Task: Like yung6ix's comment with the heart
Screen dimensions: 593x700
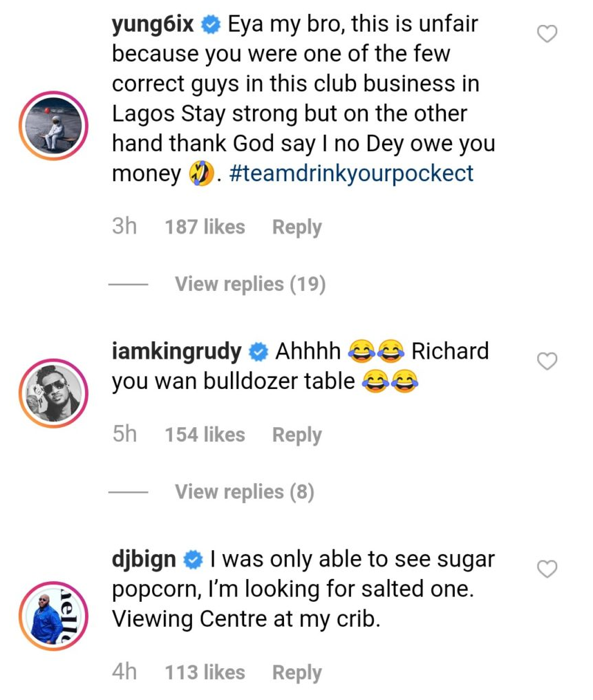Action: pyautogui.click(x=547, y=34)
